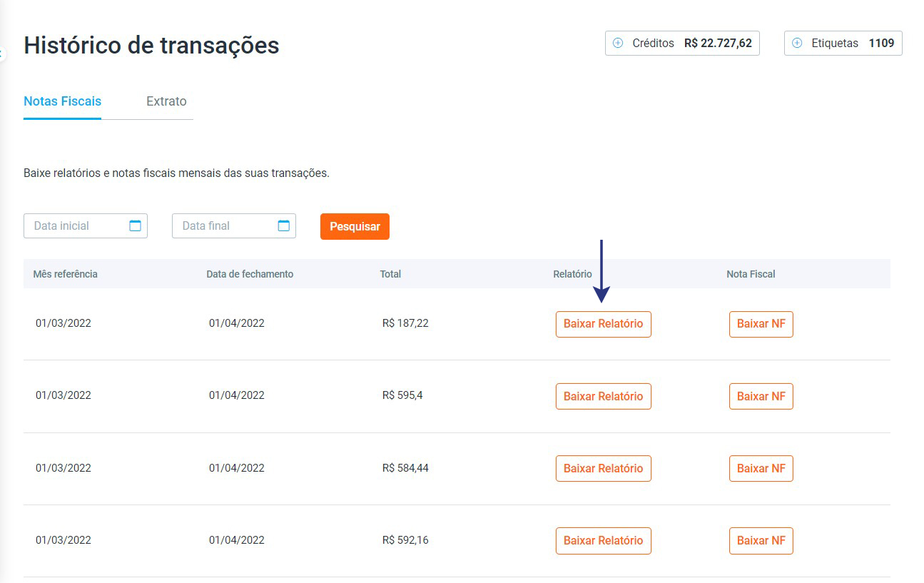Expand the collapsed sidebar arrow at left edge
Screen dimensions: 924x583
coord(2,54)
